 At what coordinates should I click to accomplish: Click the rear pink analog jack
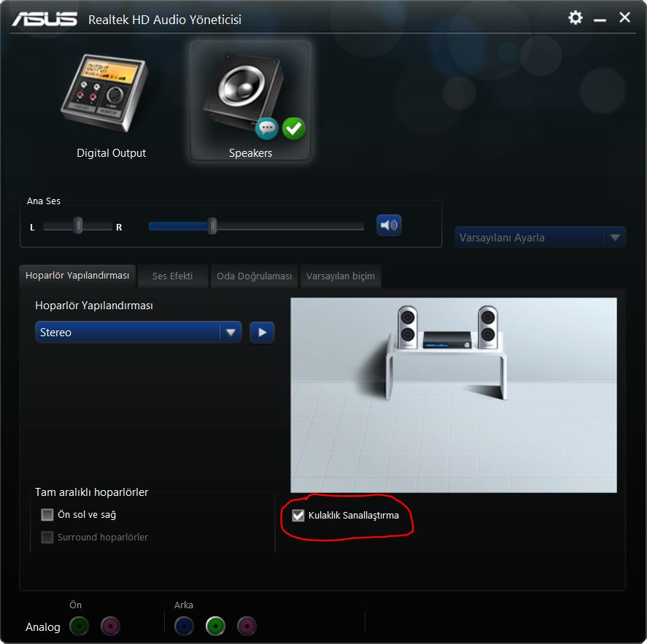[247, 626]
